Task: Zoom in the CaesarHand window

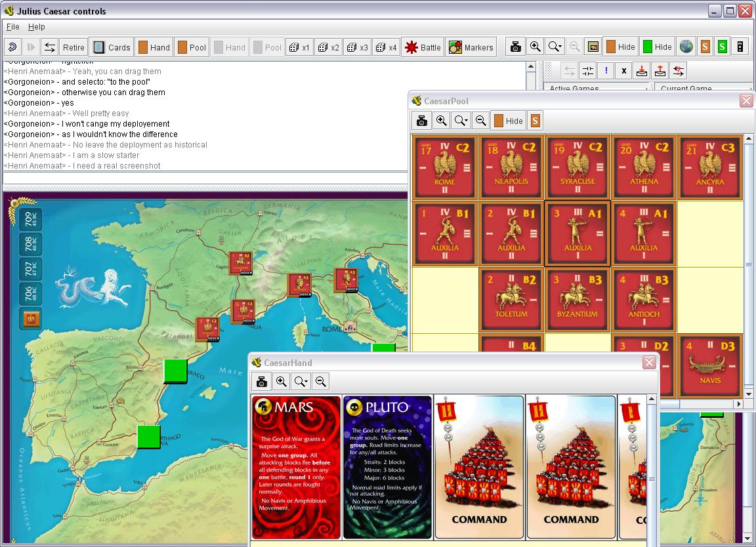Action: point(281,382)
